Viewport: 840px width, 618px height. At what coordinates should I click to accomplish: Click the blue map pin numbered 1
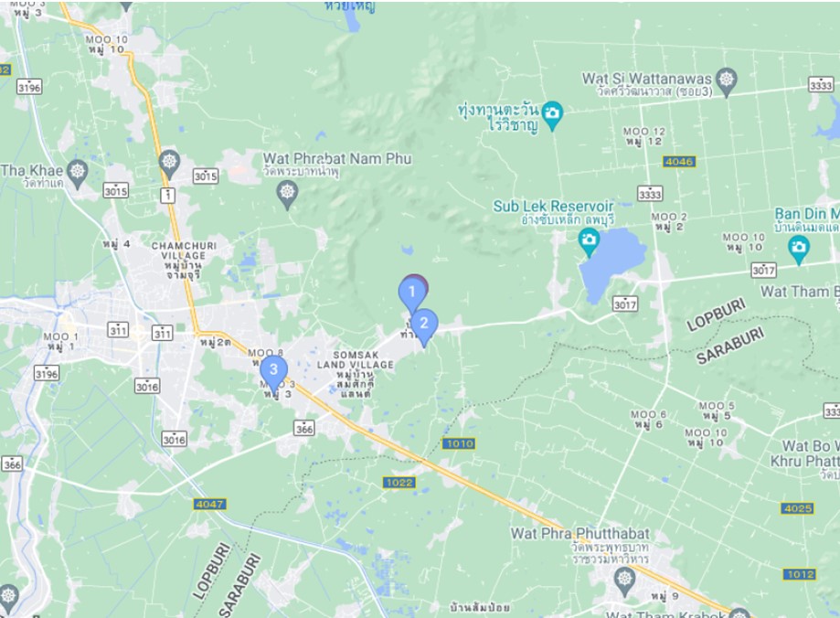(412, 293)
